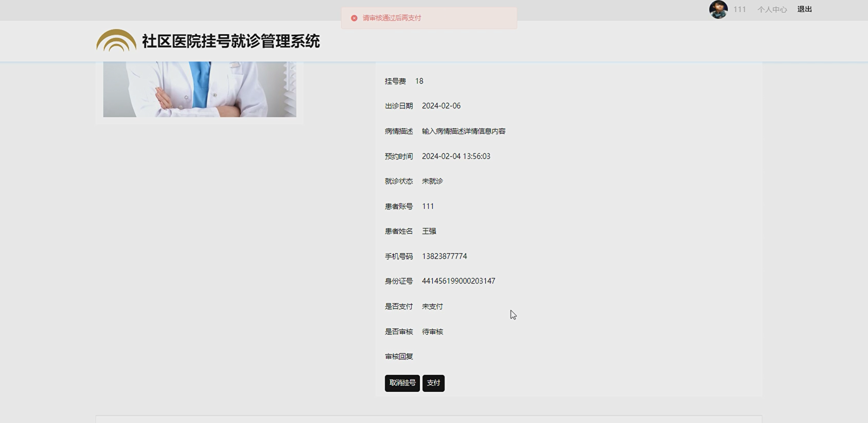Select the payment status 未支付
The height and width of the screenshot is (423, 868).
[432, 307]
